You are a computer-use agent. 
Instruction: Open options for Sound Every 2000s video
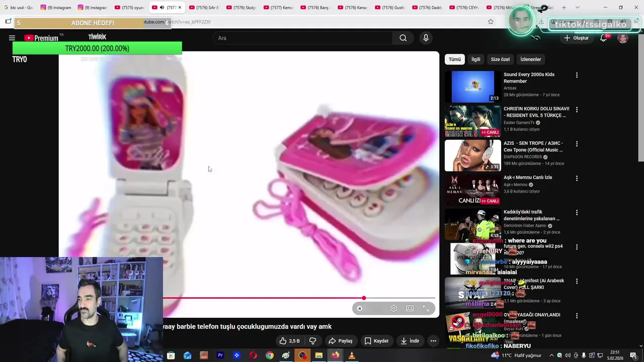pyautogui.click(x=577, y=75)
